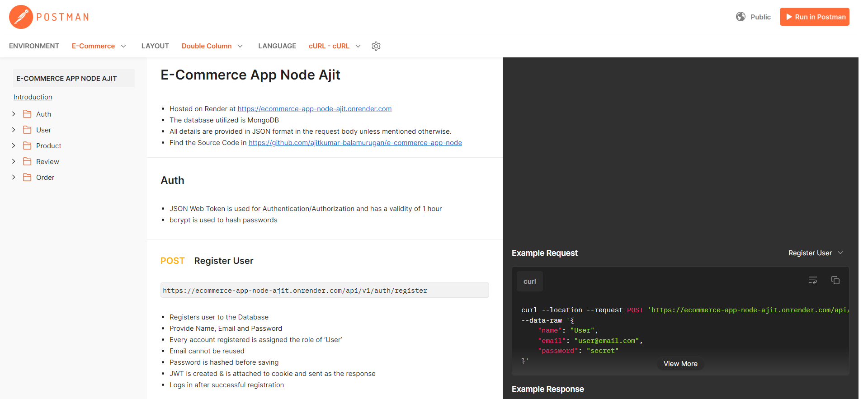Click the register endpoint URL field
Viewport: 868px width, 399px height.
click(325, 290)
